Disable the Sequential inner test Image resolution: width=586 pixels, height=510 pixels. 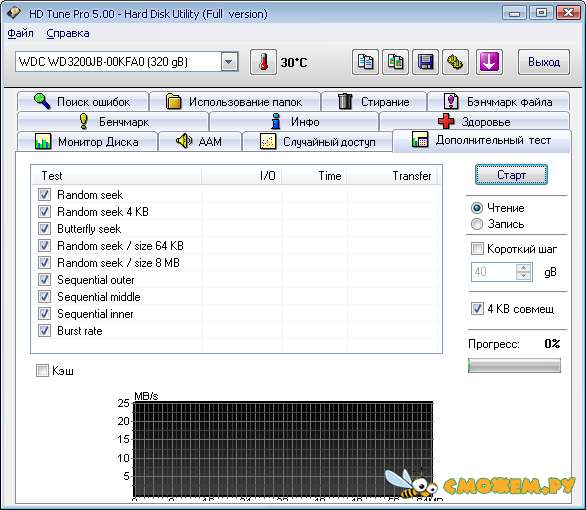pyautogui.click(x=44, y=313)
